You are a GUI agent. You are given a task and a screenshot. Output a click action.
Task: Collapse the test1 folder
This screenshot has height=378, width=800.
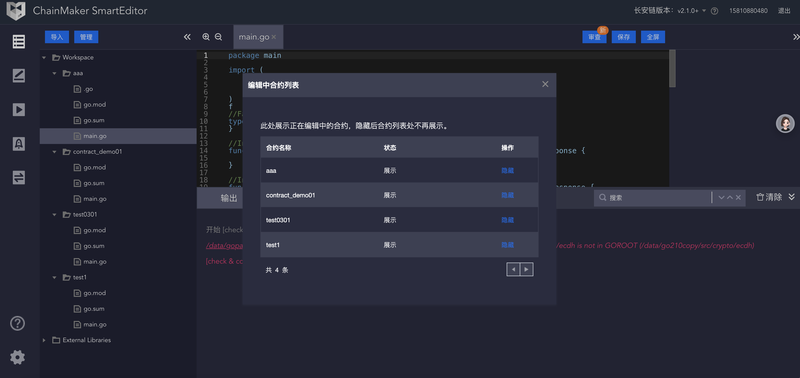coord(55,278)
